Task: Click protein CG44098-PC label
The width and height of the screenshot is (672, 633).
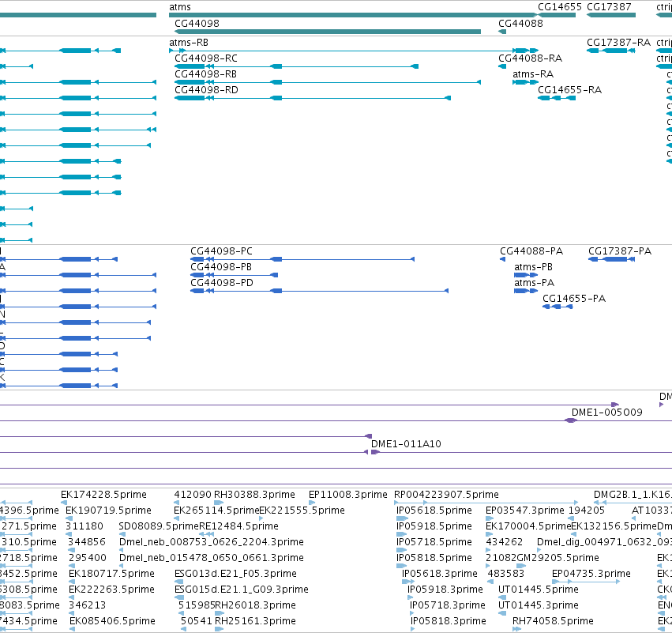Action: click(x=221, y=251)
